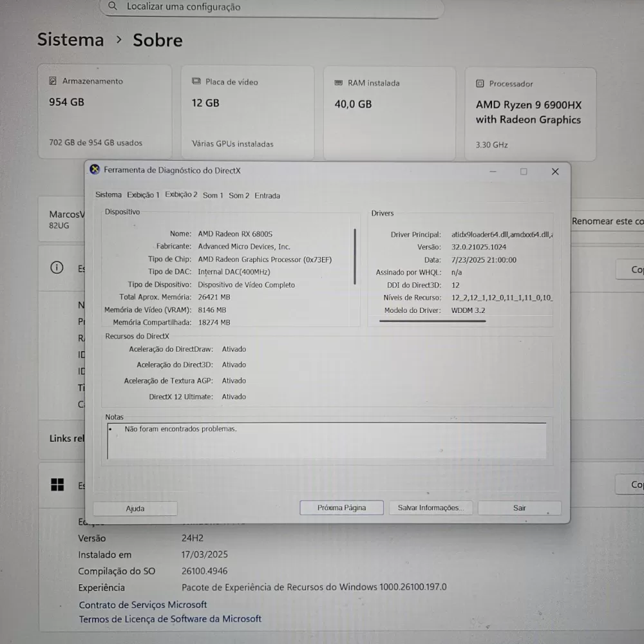Click the Processador card icon
Viewport: 644px width, 644px height.
point(480,84)
